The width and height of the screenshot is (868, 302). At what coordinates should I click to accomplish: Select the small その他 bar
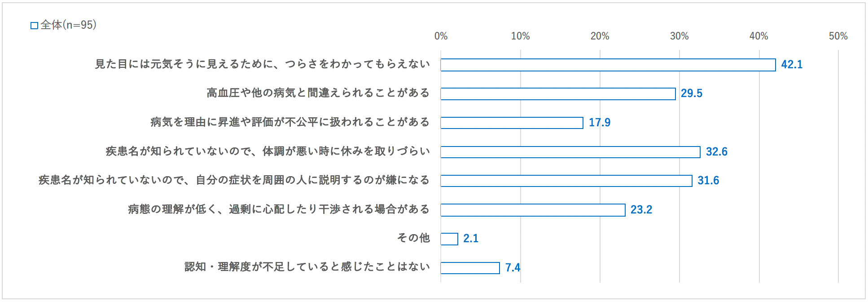tap(449, 239)
